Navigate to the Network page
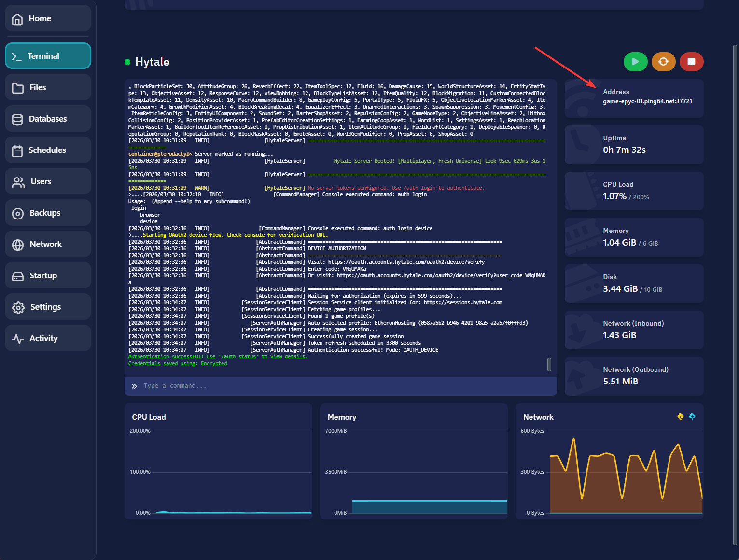The image size is (739, 560). (x=48, y=244)
